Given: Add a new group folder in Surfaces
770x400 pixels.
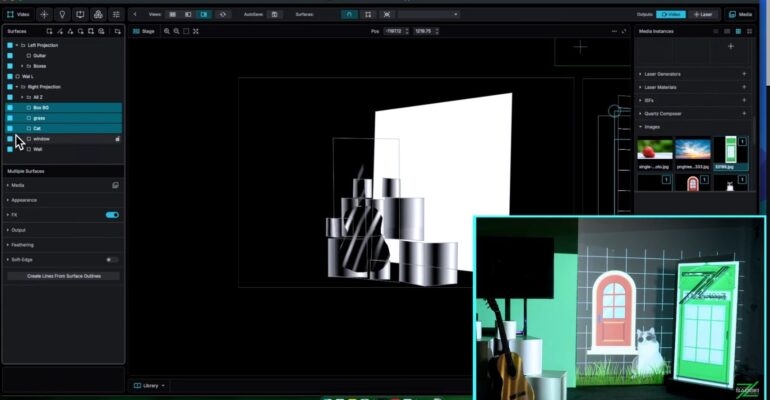Looking at the screenshot, I should coord(117,31).
